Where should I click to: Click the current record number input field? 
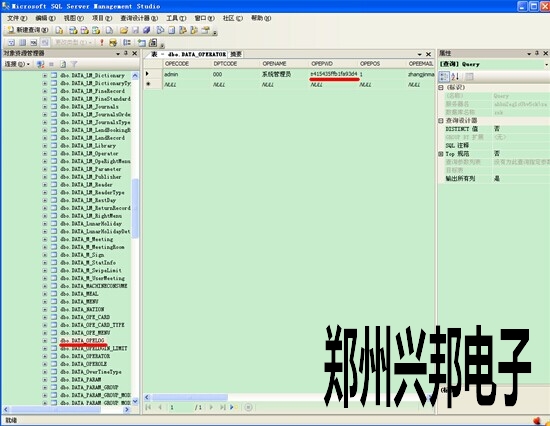pos(180,407)
